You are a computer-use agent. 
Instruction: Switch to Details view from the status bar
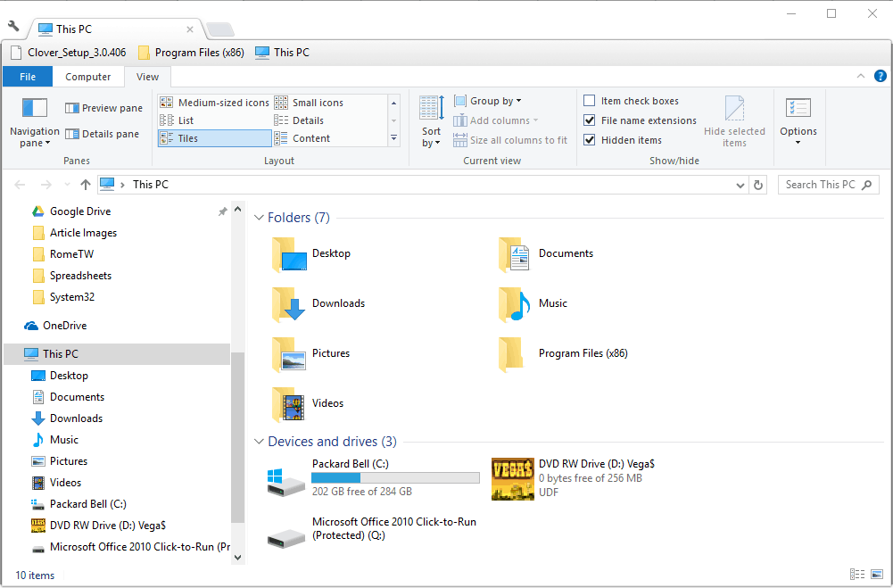coord(857,575)
